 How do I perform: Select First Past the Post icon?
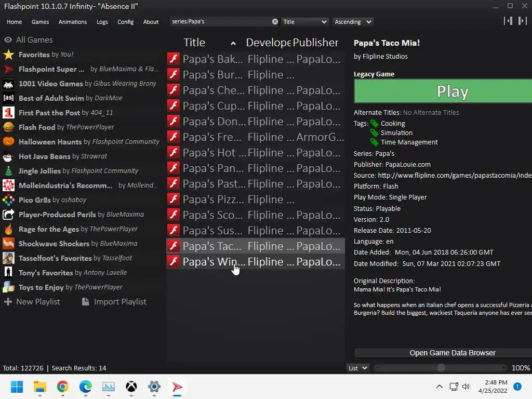point(8,113)
